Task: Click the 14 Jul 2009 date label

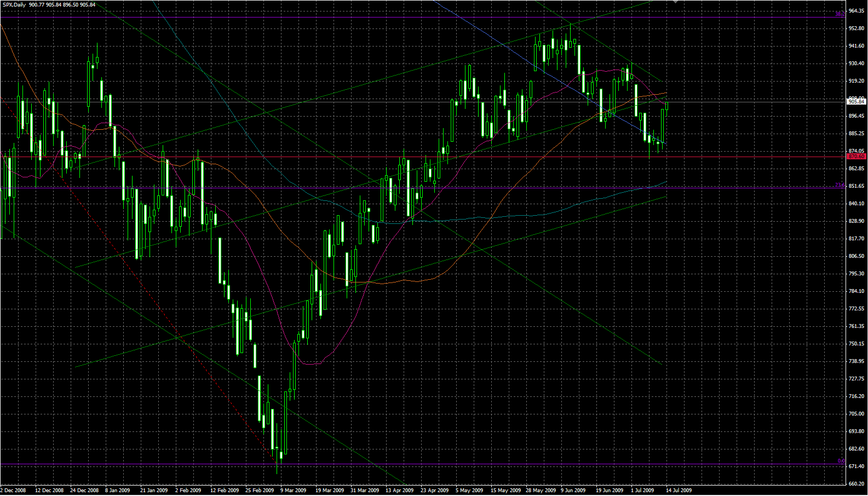Action: pyautogui.click(x=679, y=491)
